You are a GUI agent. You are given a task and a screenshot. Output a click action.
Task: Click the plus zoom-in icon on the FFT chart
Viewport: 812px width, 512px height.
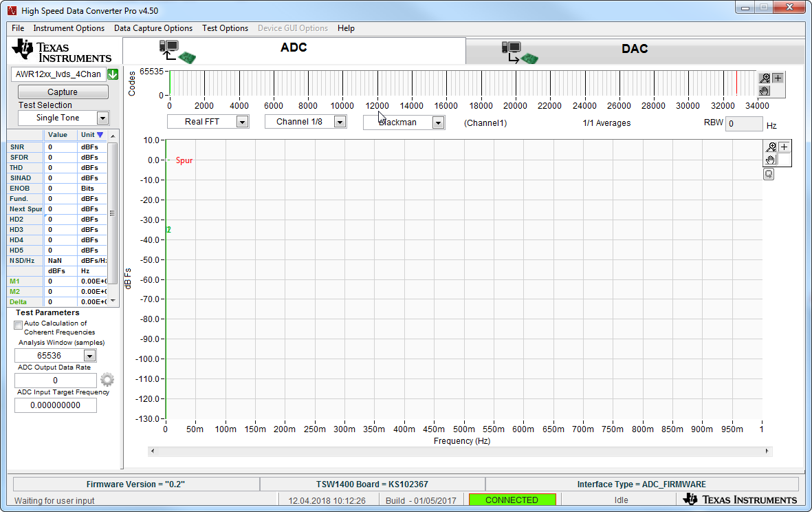(783, 146)
